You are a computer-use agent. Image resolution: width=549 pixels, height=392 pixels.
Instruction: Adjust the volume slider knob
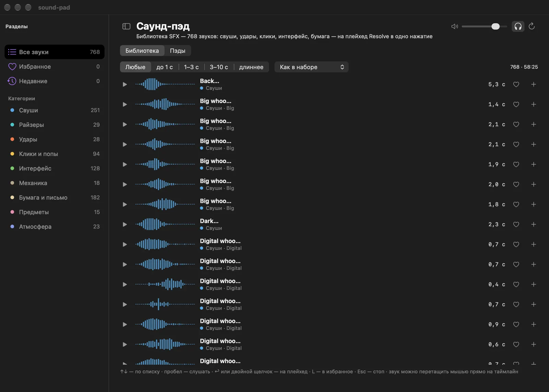[495, 26]
